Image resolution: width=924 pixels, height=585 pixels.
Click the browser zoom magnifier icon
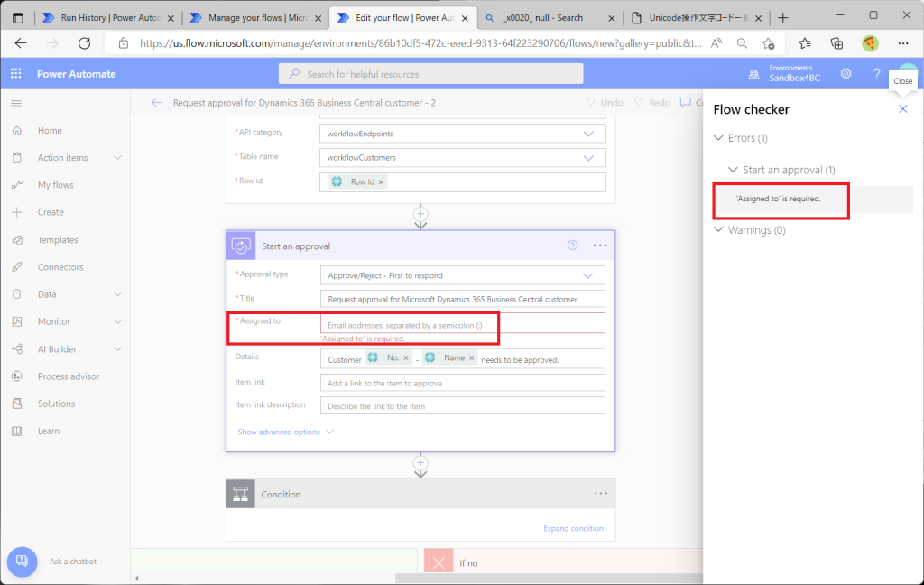(x=742, y=43)
